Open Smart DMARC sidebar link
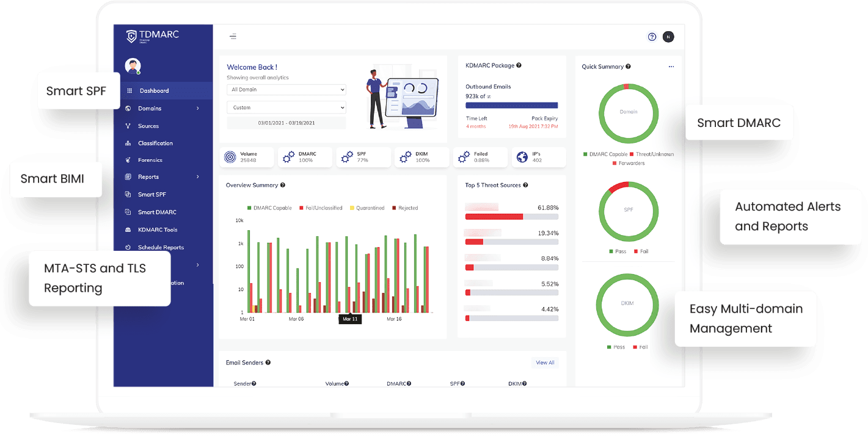This screenshot has width=868, height=445. click(x=157, y=212)
